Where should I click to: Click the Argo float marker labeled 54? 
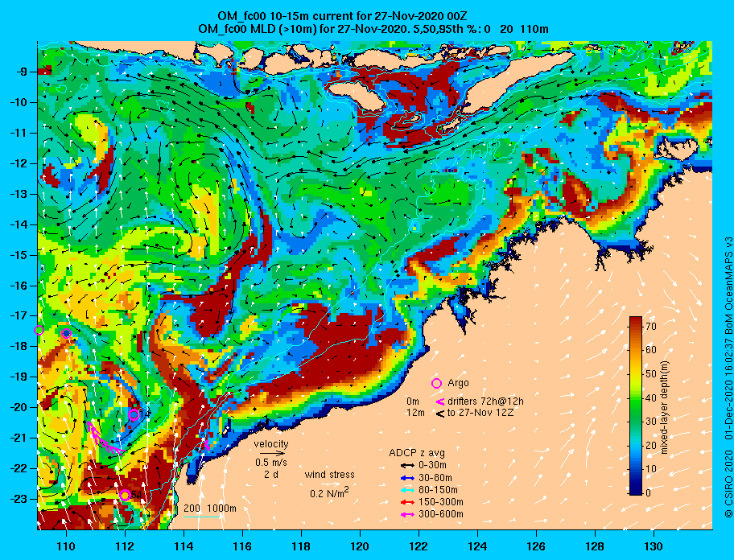coord(125,495)
